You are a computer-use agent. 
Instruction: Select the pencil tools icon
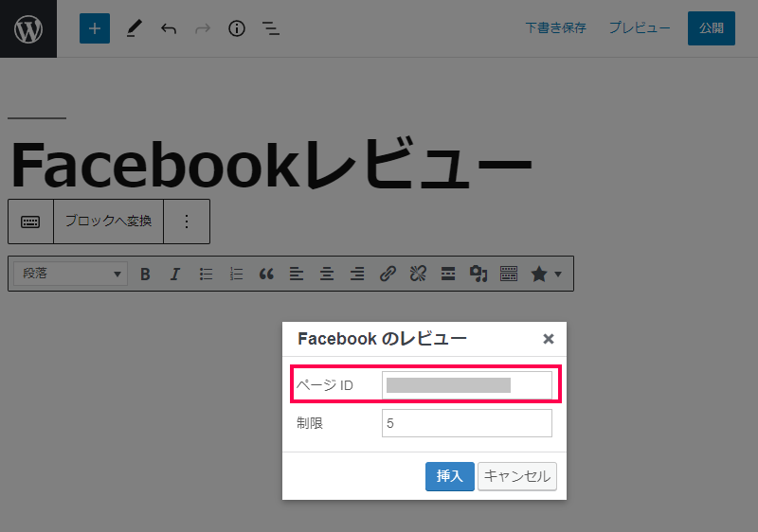point(134,28)
